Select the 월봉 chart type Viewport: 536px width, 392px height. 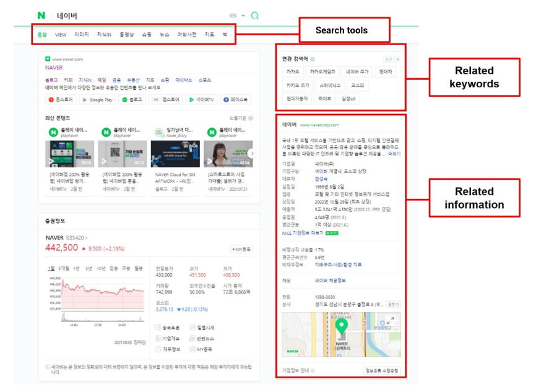point(139,269)
